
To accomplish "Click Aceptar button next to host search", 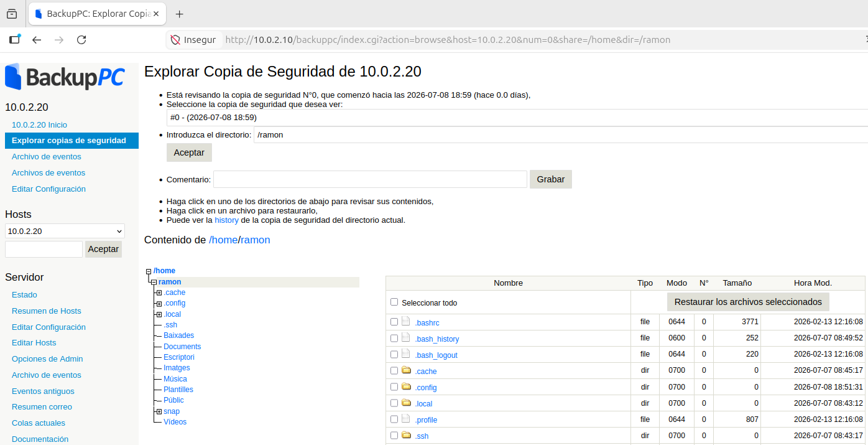I will click(103, 249).
